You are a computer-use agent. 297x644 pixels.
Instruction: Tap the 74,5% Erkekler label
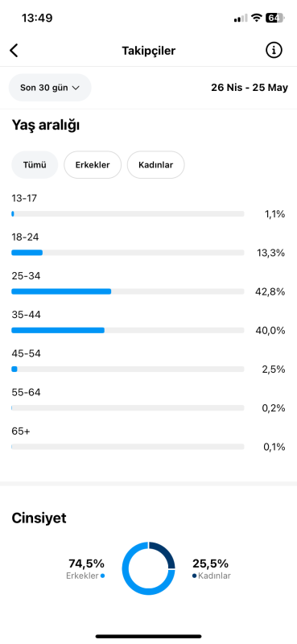tap(86, 568)
